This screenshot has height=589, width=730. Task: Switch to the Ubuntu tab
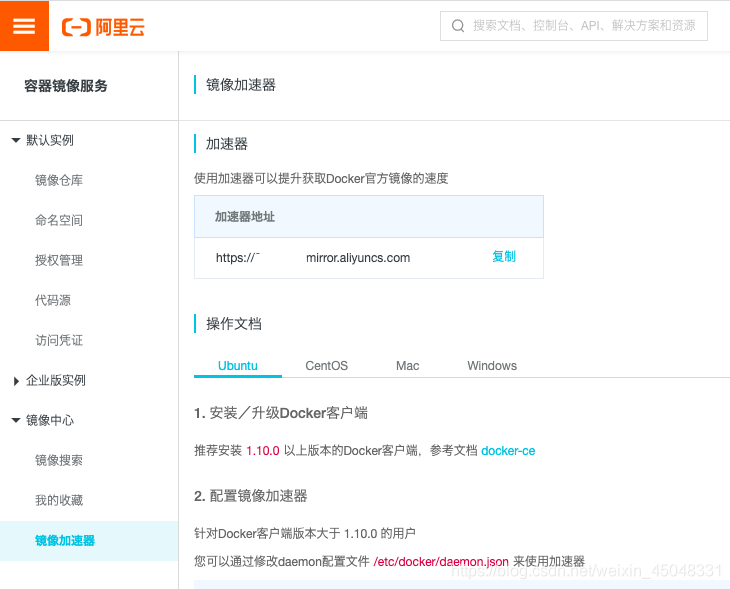(x=237, y=366)
